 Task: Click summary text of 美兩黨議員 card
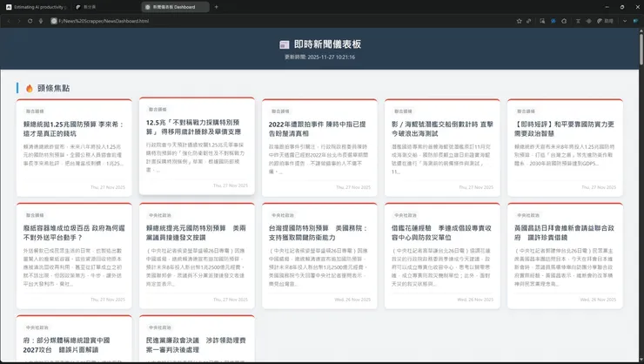coord(196,267)
